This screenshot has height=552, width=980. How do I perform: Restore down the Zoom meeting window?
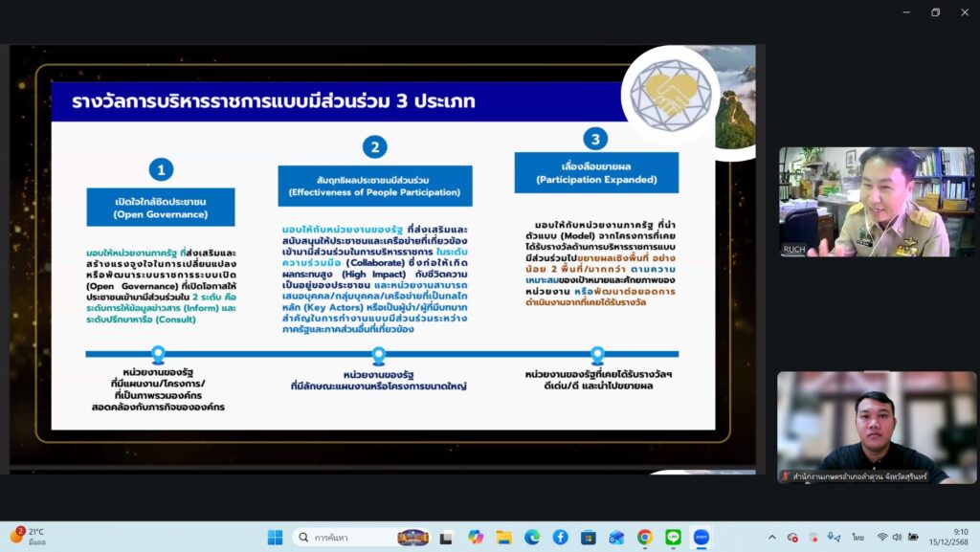[x=935, y=11]
